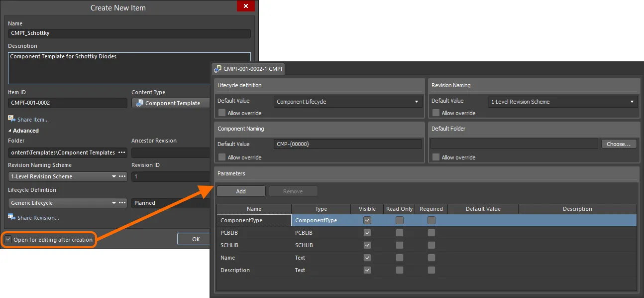Toggle Visible checkbox for Name row
The height and width of the screenshot is (298, 644).
tap(367, 257)
